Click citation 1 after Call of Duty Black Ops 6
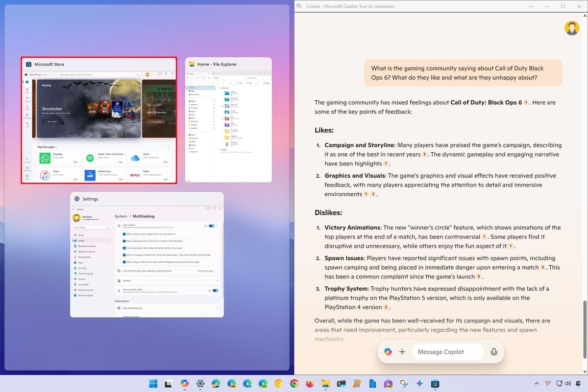The width and height of the screenshot is (588, 392). pos(526,103)
